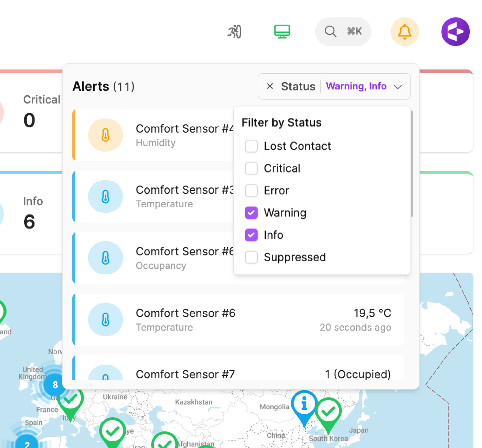
Task: Select the Critical filter option
Action: point(251,168)
